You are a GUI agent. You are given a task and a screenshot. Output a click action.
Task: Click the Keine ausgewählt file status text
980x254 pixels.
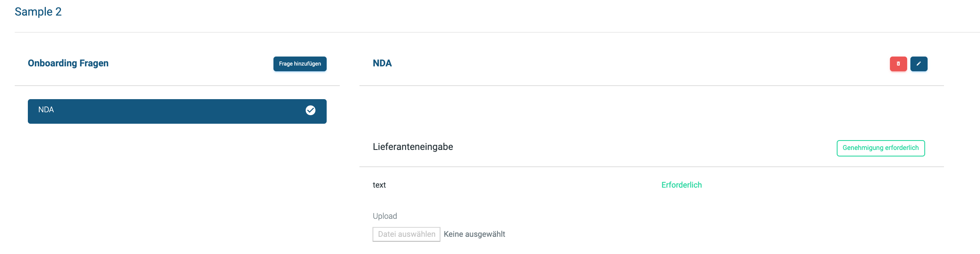(x=474, y=234)
